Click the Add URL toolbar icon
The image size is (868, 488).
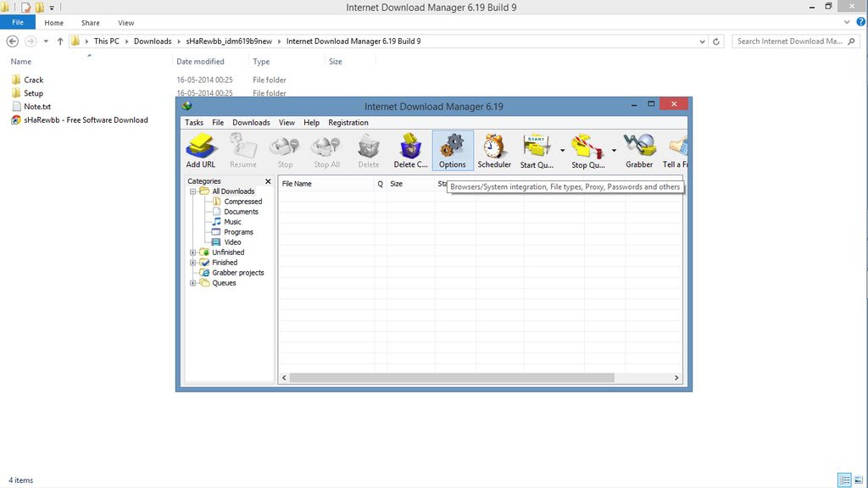point(200,151)
